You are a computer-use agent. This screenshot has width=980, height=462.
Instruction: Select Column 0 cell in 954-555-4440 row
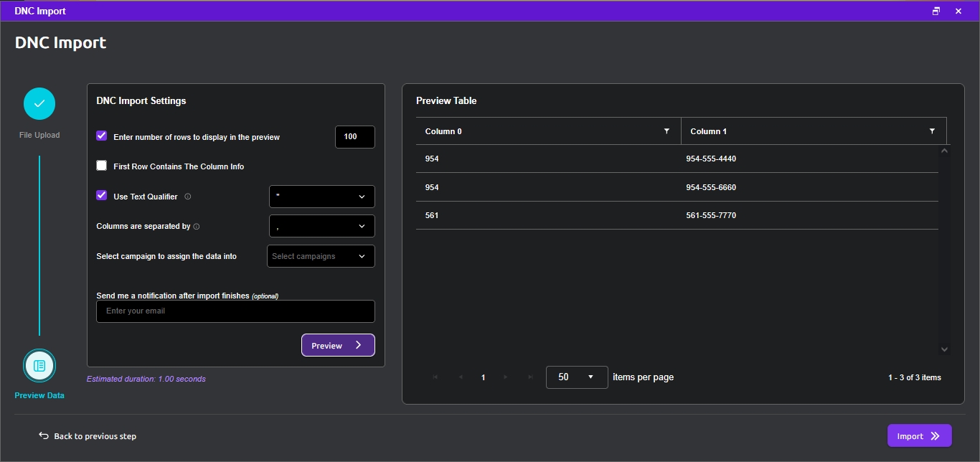click(x=548, y=159)
